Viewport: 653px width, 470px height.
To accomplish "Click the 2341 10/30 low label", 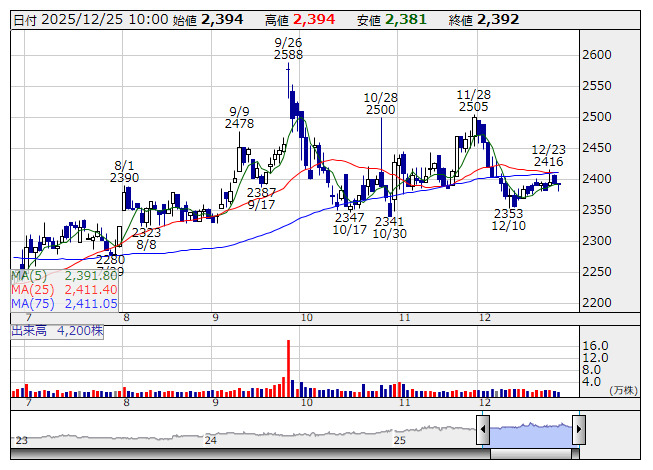I will tap(389, 227).
